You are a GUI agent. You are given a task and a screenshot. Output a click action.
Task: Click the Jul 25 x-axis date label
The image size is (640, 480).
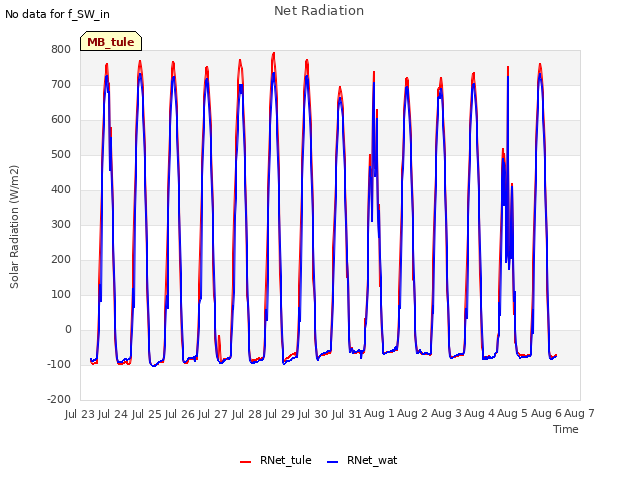pos(147,414)
